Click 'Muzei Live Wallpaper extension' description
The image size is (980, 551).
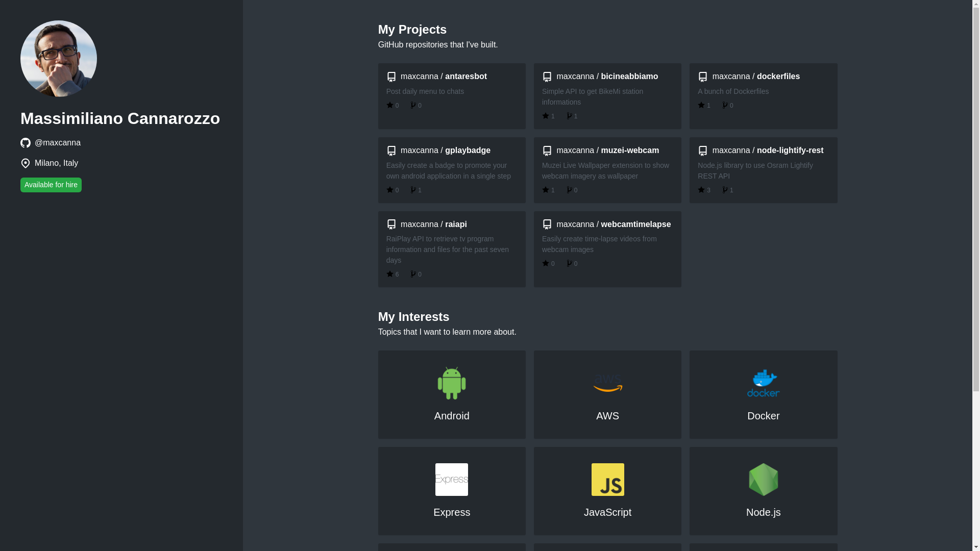coord(605,170)
